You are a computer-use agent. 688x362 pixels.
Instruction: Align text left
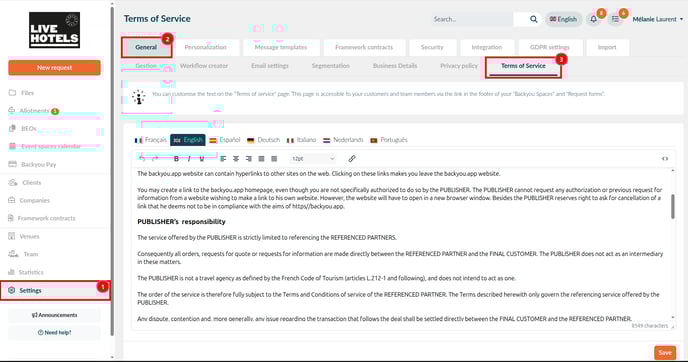click(x=223, y=159)
